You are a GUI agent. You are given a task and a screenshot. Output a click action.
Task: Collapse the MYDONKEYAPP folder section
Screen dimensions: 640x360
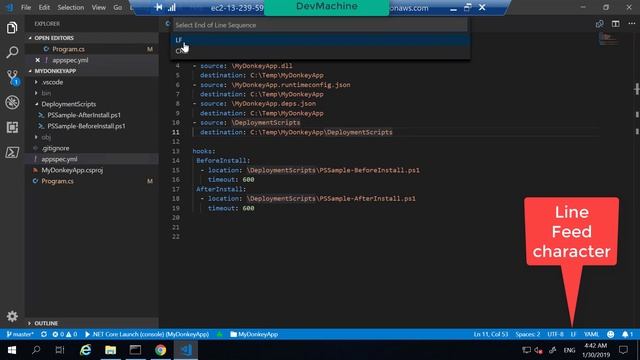[x=55, y=71]
